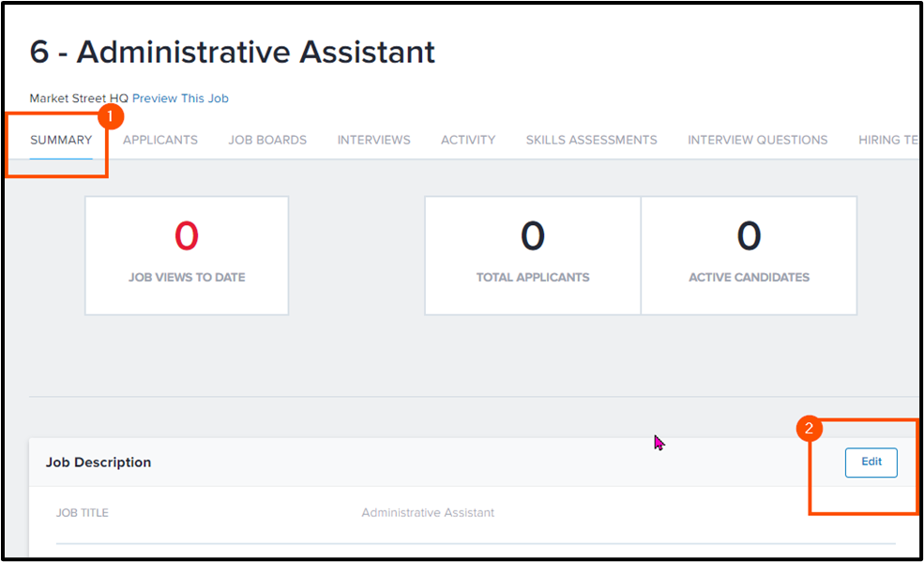924x562 pixels.
Task: Click the Market Street HQ location text
Action: 79,99
